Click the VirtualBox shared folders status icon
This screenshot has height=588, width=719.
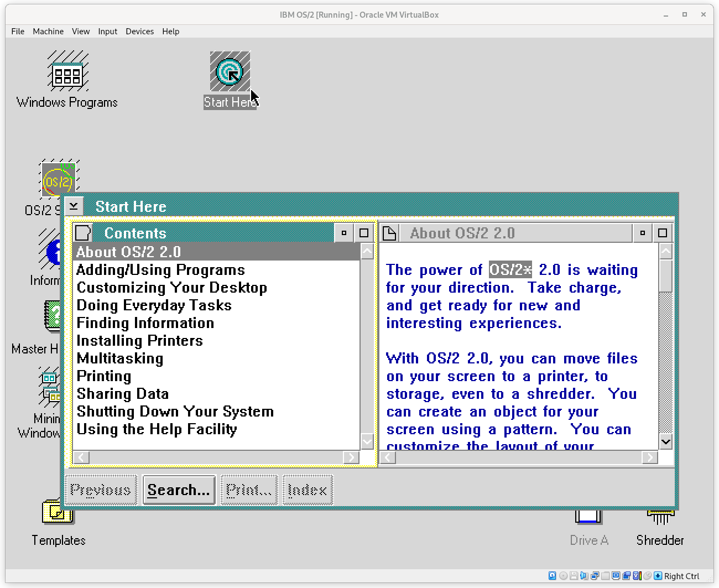pos(606,576)
